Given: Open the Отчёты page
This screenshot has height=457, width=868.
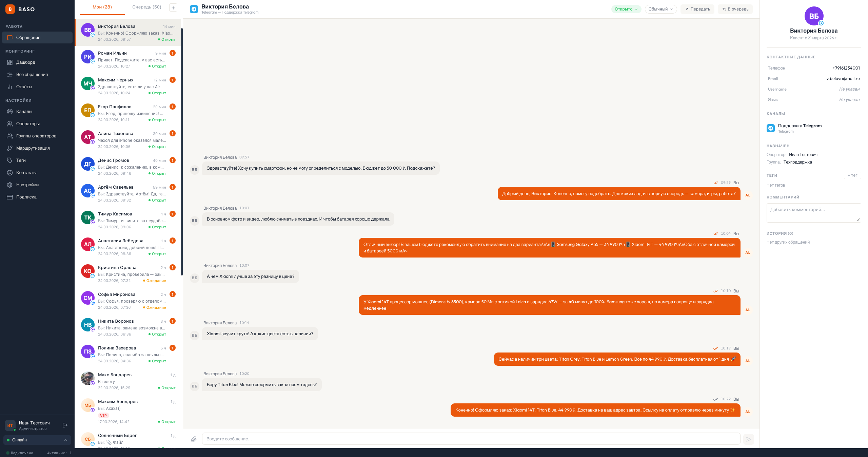Looking at the screenshot, I should coord(24,87).
